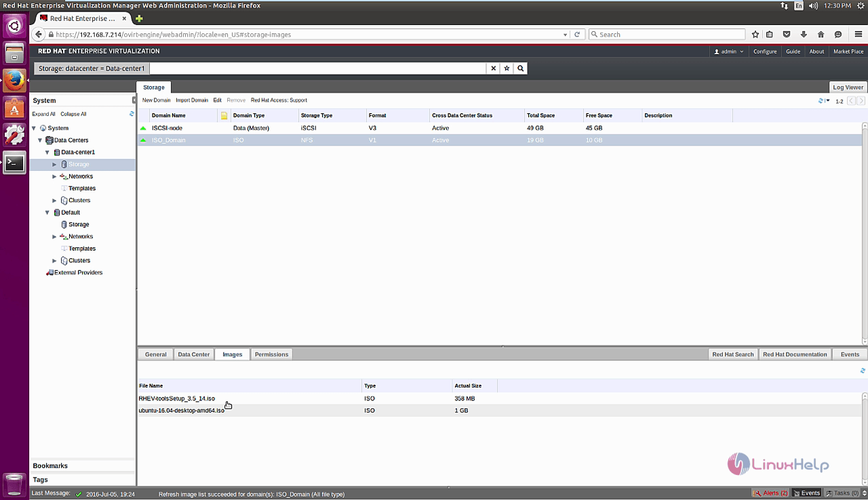This screenshot has width=868, height=500.
Task: Open Files manager in launcher
Action: tap(14, 54)
